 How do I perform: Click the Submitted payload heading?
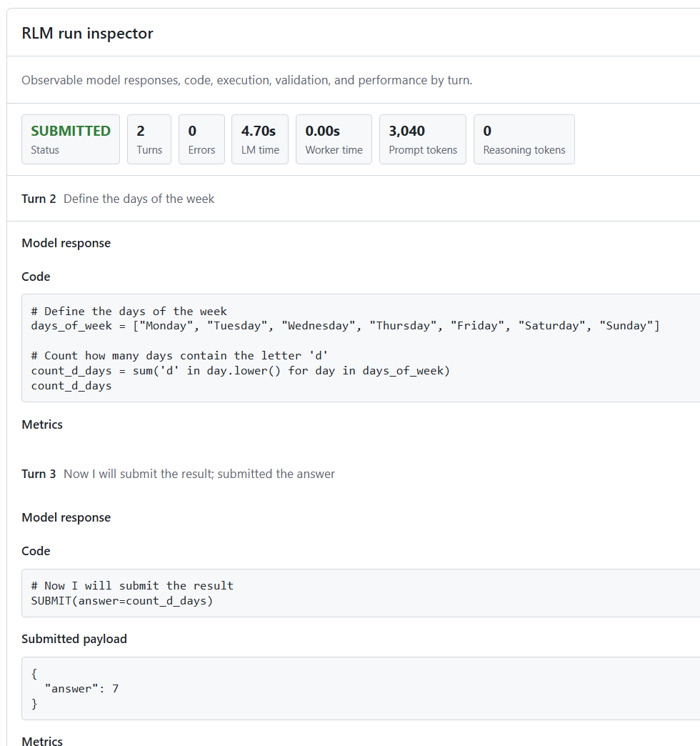coord(74,639)
